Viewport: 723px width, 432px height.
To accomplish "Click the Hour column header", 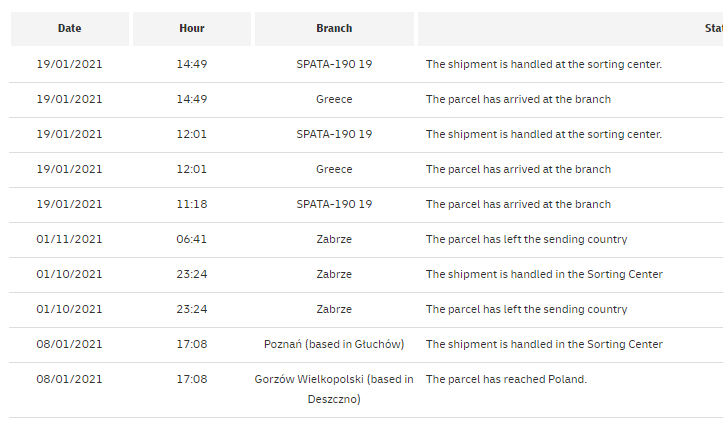I will pos(192,29).
